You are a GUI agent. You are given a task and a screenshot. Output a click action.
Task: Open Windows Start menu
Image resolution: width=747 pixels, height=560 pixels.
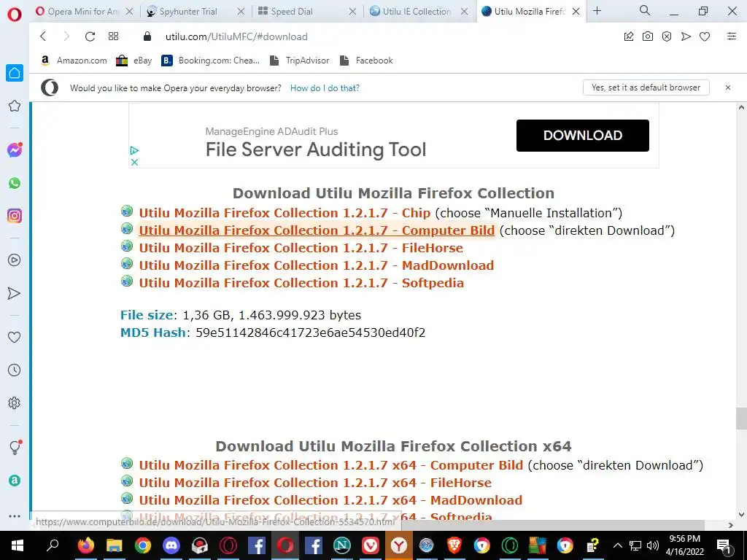coord(18,545)
